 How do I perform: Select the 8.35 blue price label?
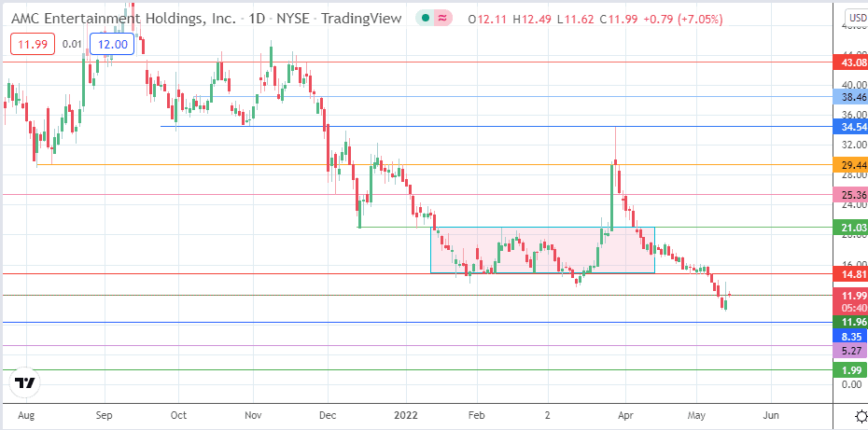tap(850, 336)
